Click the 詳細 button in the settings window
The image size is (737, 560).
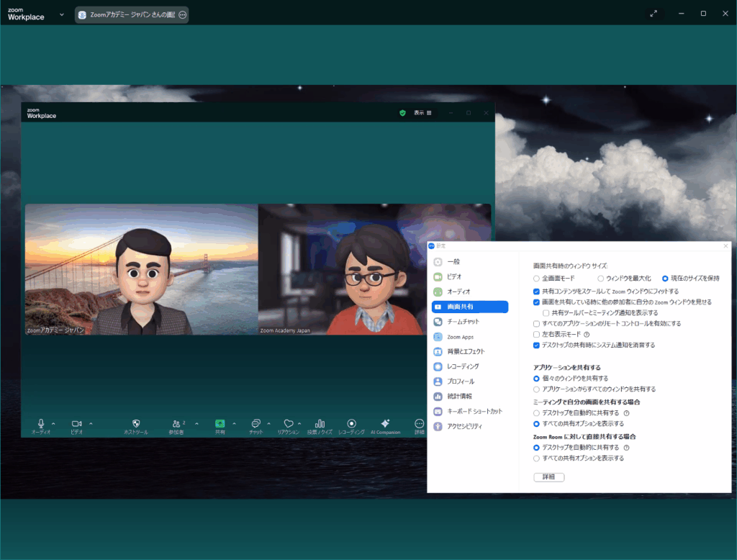(548, 477)
